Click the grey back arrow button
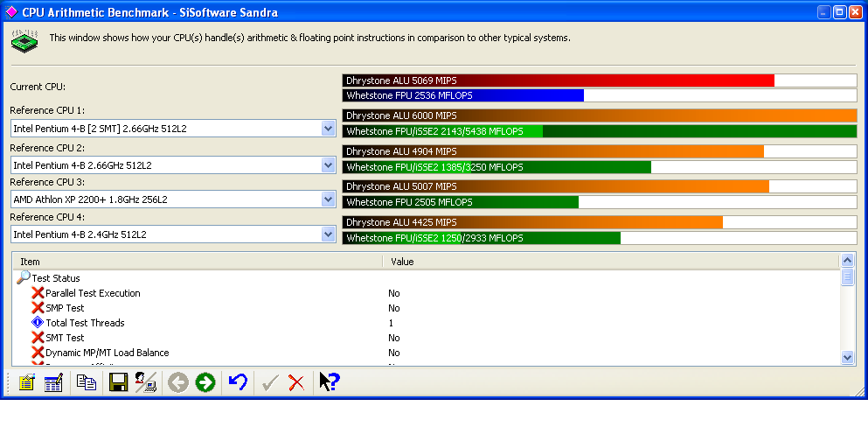Screen dimensions: 868x448 pos(178,382)
